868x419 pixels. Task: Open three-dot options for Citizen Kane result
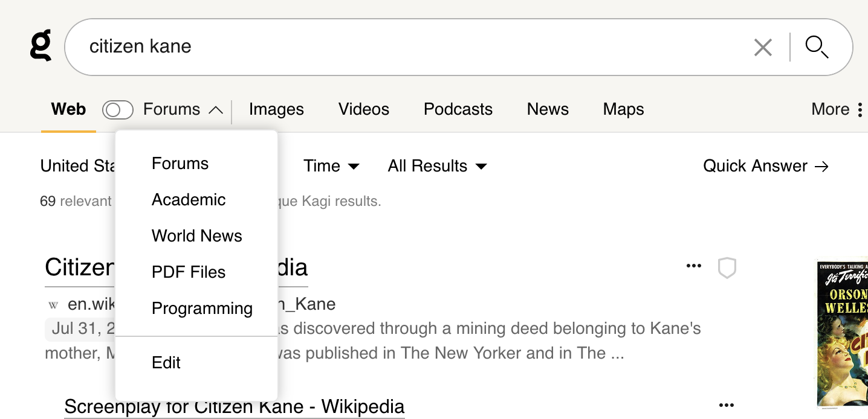(x=694, y=266)
